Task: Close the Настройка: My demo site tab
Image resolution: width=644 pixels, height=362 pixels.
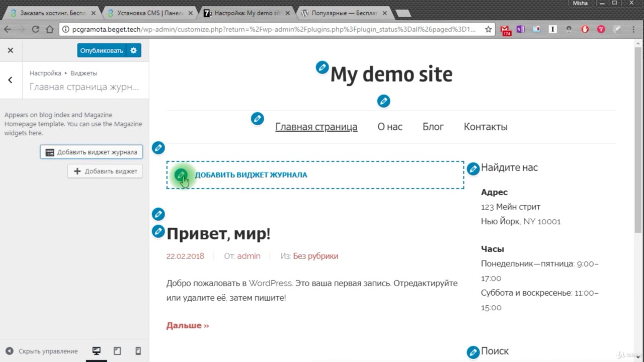Action: tap(286, 14)
